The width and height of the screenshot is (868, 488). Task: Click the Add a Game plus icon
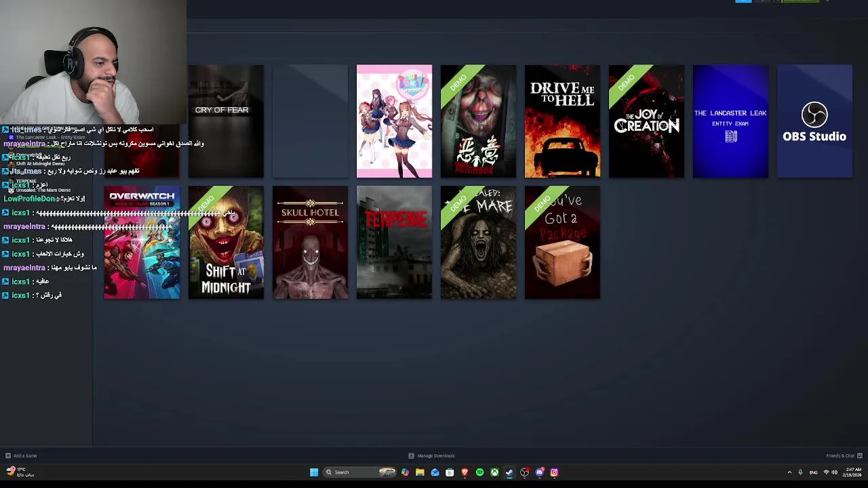(7, 455)
